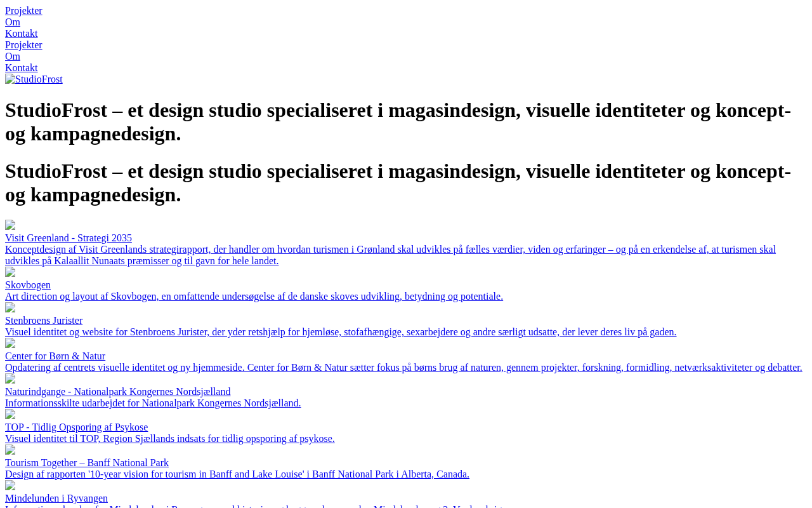Click the text 'Design af rapporten 10-year vision'
812x508 pixels.
[237, 474]
